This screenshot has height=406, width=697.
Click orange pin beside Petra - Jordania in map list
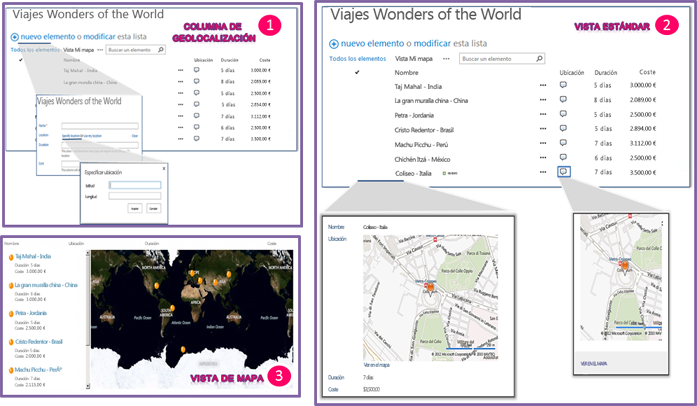(x=11, y=314)
